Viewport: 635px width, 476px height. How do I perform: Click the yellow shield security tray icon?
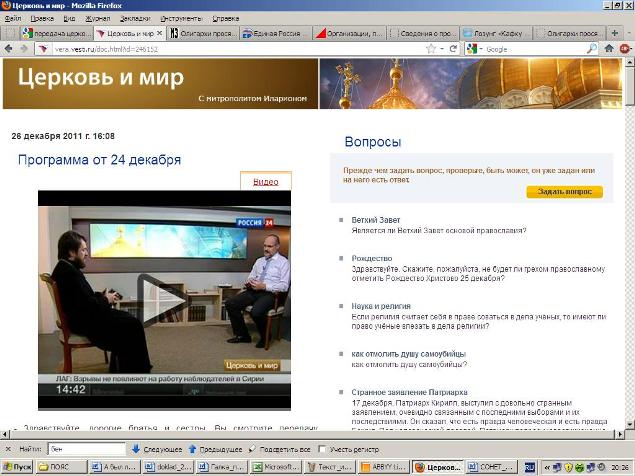[x=569, y=467]
